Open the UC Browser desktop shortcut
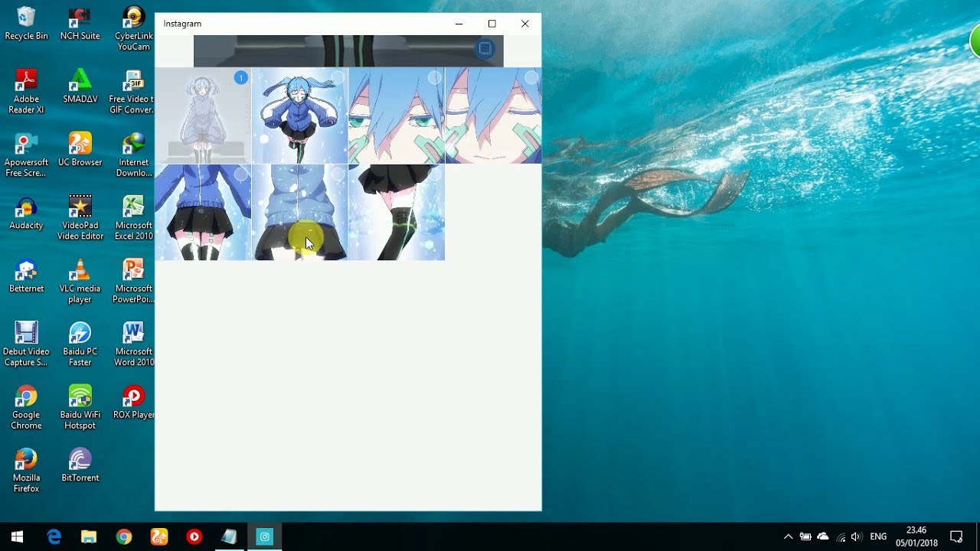Viewport: 980px width, 551px height. (80, 149)
